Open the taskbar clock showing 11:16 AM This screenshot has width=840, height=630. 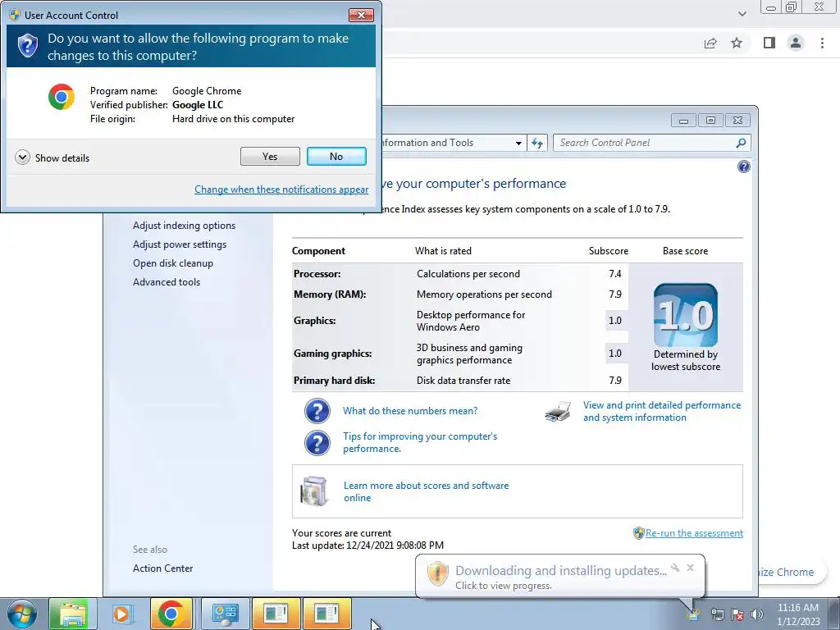(798, 614)
